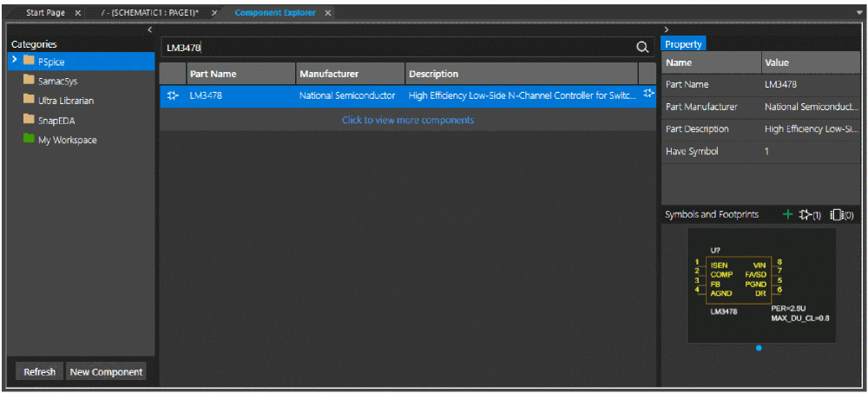Collapse the Property panel with right chevron
This screenshot has height=393, width=868.
666,29
